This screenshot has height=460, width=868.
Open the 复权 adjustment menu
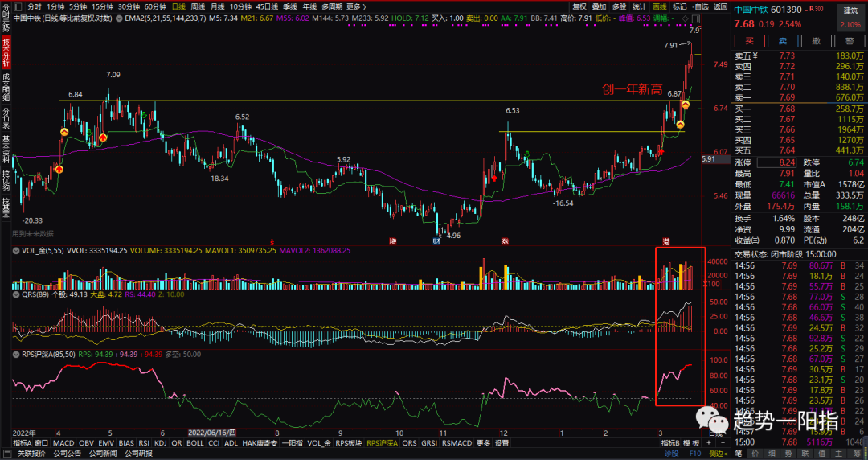click(x=579, y=6)
